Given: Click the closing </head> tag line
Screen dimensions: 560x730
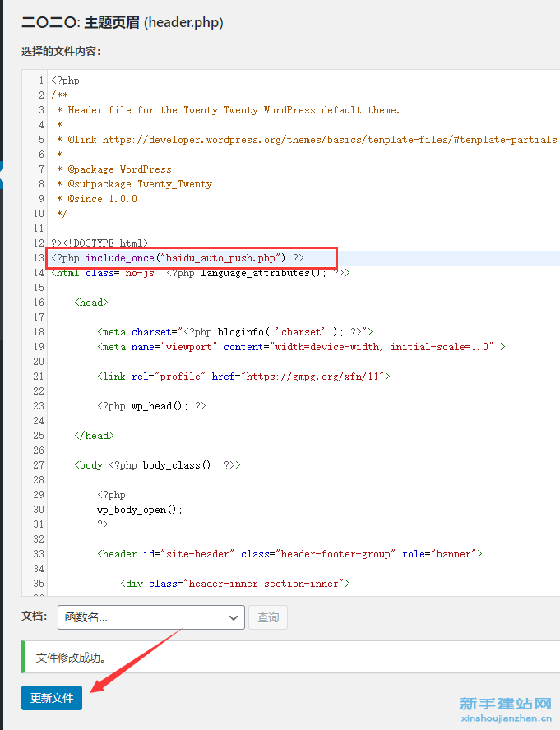Looking at the screenshot, I should click(94, 436).
